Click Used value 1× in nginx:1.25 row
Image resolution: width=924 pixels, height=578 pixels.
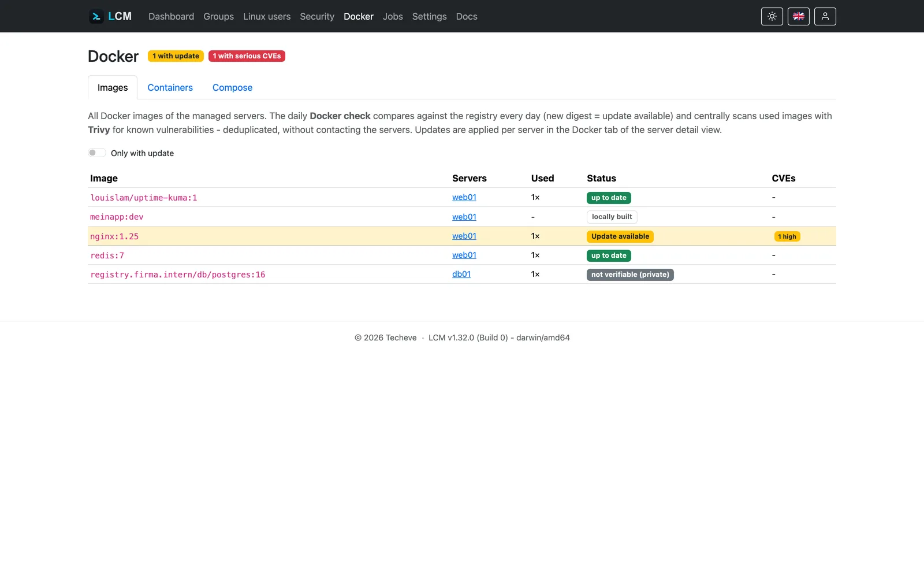535,236
